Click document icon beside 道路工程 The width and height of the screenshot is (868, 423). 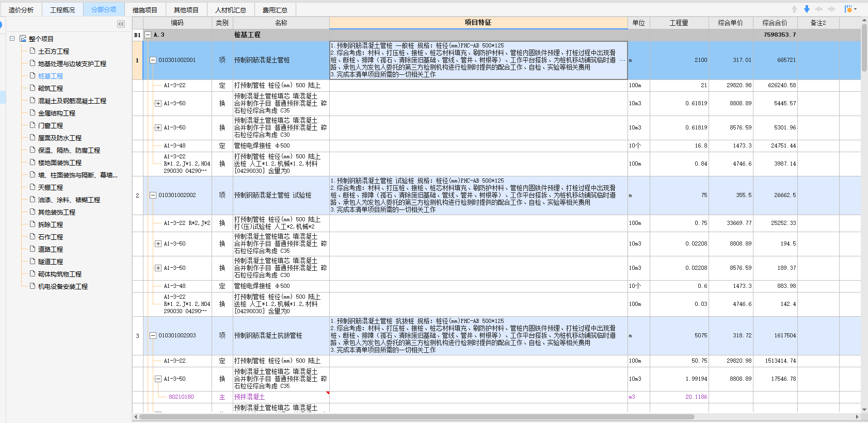[x=33, y=249]
